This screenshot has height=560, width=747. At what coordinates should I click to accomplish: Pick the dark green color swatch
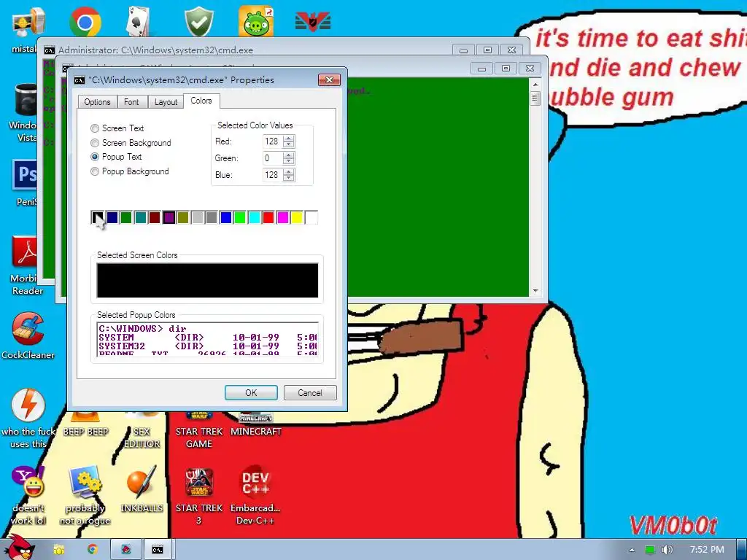pos(126,217)
